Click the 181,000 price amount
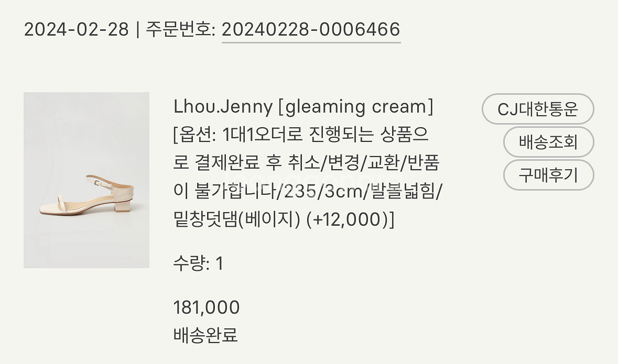The image size is (618, 364). point(207,307)
